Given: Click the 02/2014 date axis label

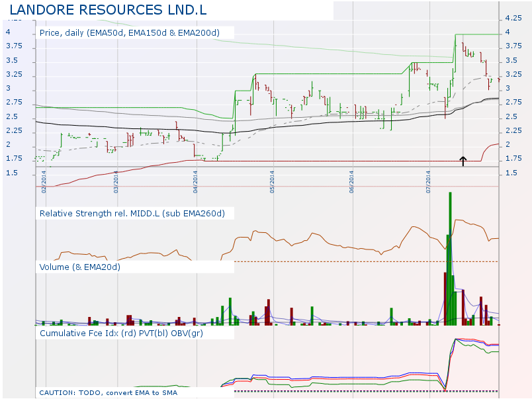Looking at the screenshot, I should [44, 182].
